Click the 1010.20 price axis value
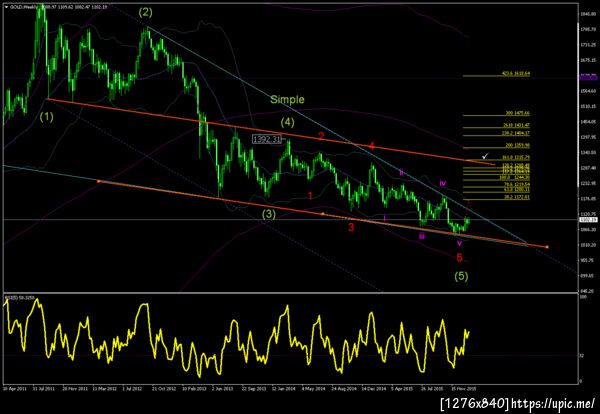The width and height of the screenshot is (600, 414). pyautogui.click(x=588, y=245)
